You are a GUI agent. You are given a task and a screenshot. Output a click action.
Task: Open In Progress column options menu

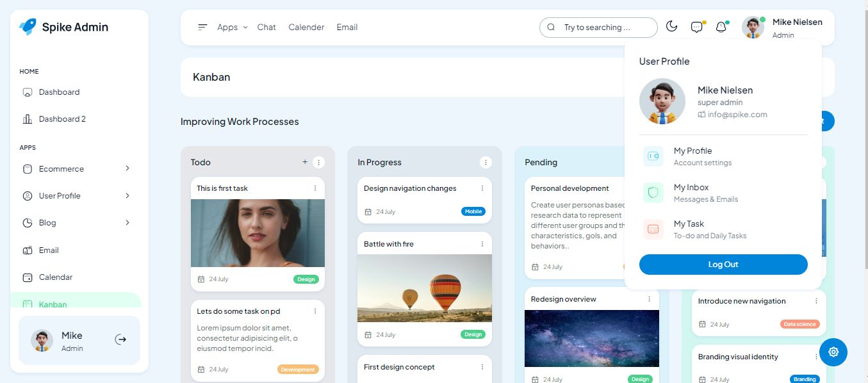[486, 162]
